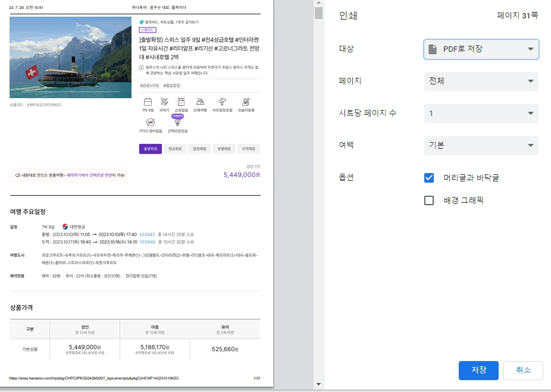Click the 단체여행 group icon
The image size is (551, 392).
point(200,102)
